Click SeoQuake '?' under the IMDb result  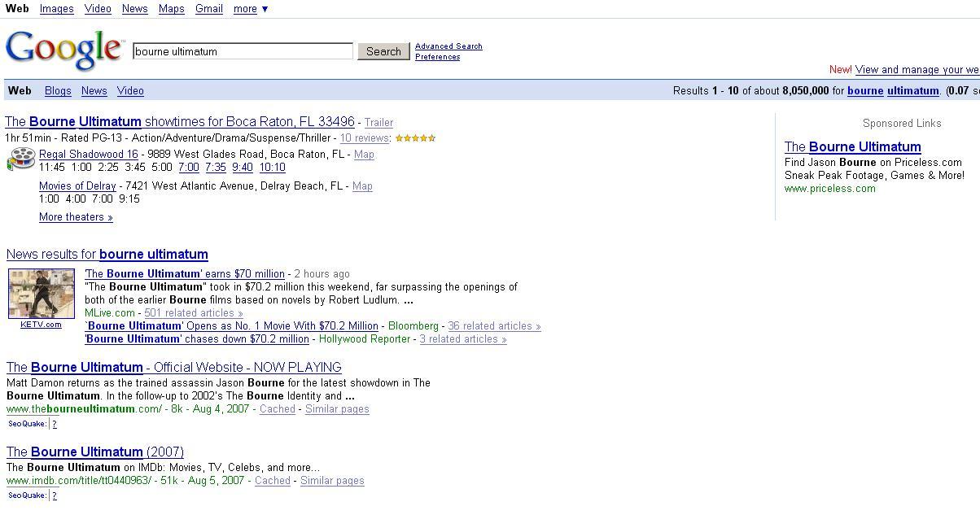click(55, 495)
